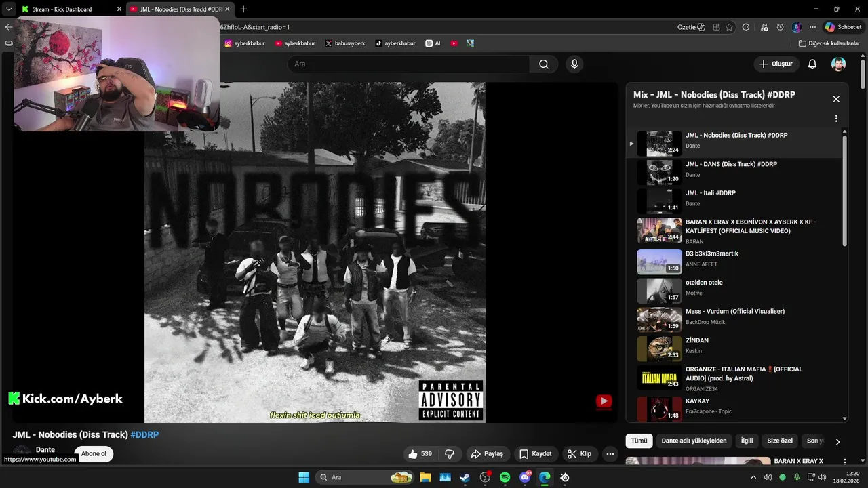Open File Explorer from the taskbar

(x=425, y=477)
